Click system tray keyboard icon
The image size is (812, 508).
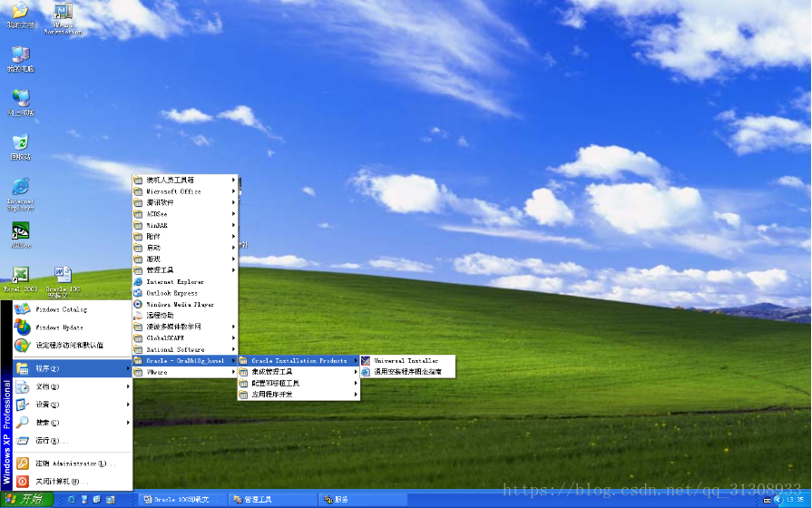pyautogui.click(x=767, y=500)
